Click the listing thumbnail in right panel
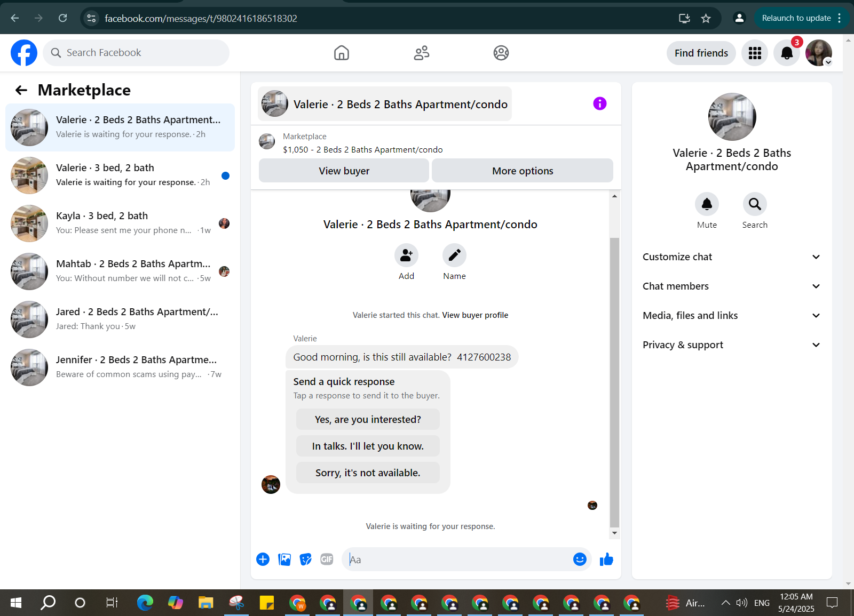Image resolution: width=854 pixels, height=616 pixels. [x=732, y=117]
